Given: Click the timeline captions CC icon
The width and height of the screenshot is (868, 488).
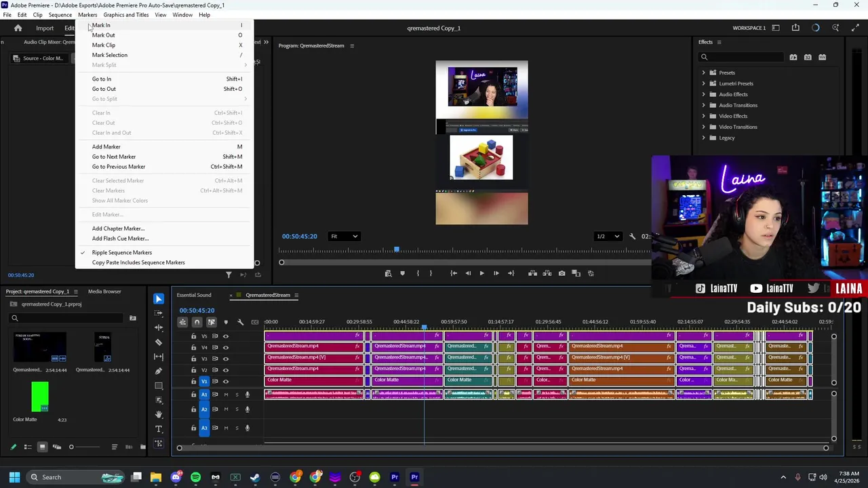Looking at the screenshot, I should 254,322.
